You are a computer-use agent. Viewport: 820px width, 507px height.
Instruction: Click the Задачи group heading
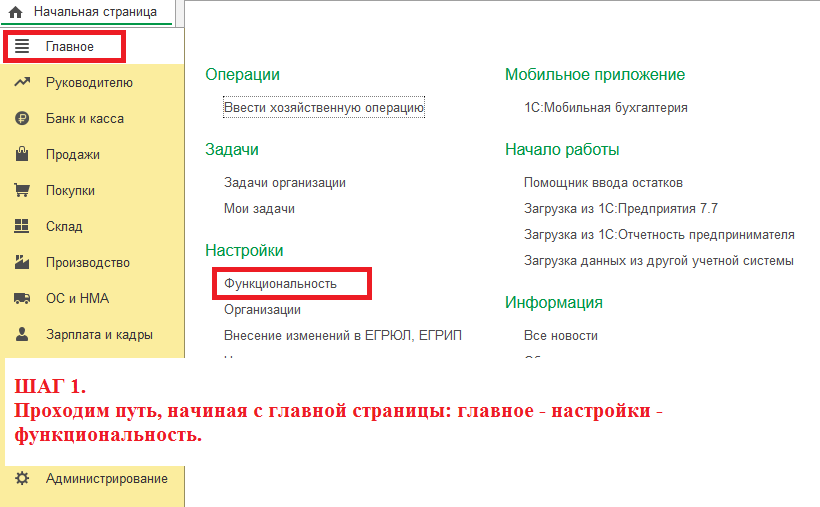coord(232,150)
